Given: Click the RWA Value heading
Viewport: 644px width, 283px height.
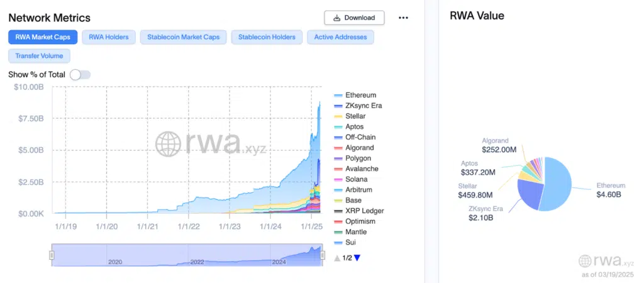Looking at the screenshot, I should click(x=477, y=16).
